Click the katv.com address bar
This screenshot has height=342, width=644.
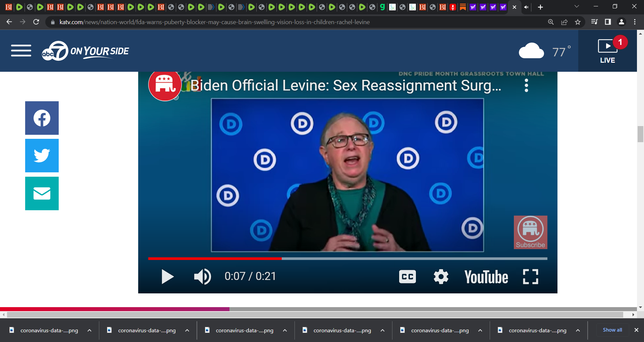coord(215,22)
